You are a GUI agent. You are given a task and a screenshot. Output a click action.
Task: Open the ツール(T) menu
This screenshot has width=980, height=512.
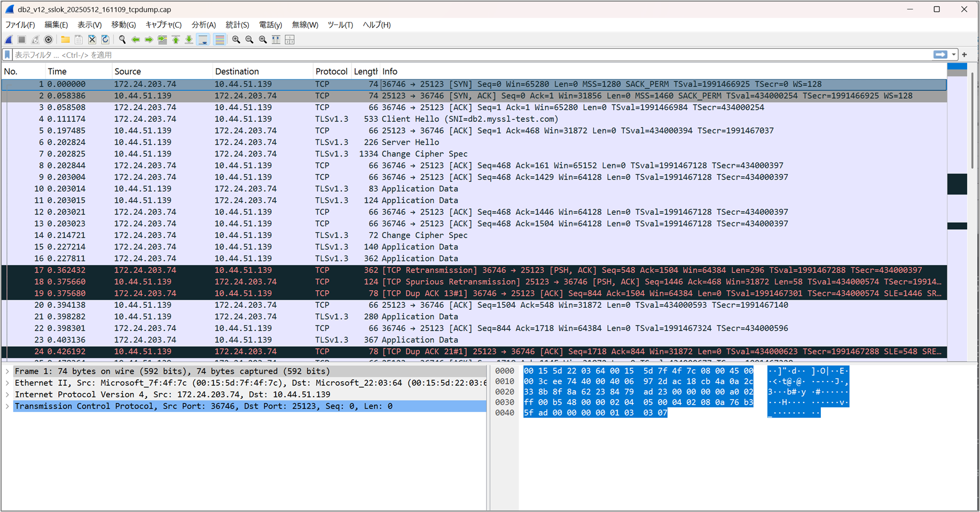(340, 25)
